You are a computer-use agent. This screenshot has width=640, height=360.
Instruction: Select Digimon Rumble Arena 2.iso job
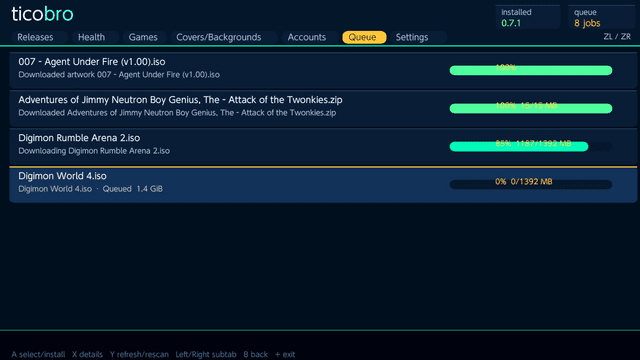(x=323, y=146)
